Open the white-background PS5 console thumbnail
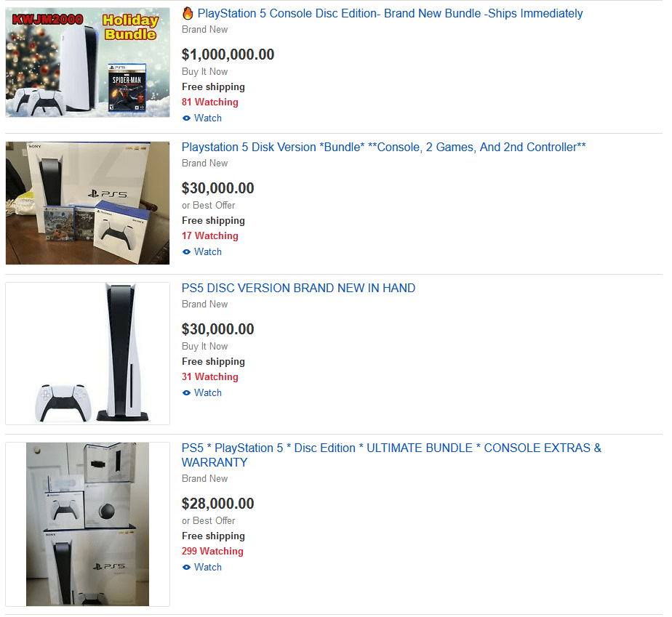The height and width of the screenshot is (617, 672). pyautogui.click(x=87, y=354)
